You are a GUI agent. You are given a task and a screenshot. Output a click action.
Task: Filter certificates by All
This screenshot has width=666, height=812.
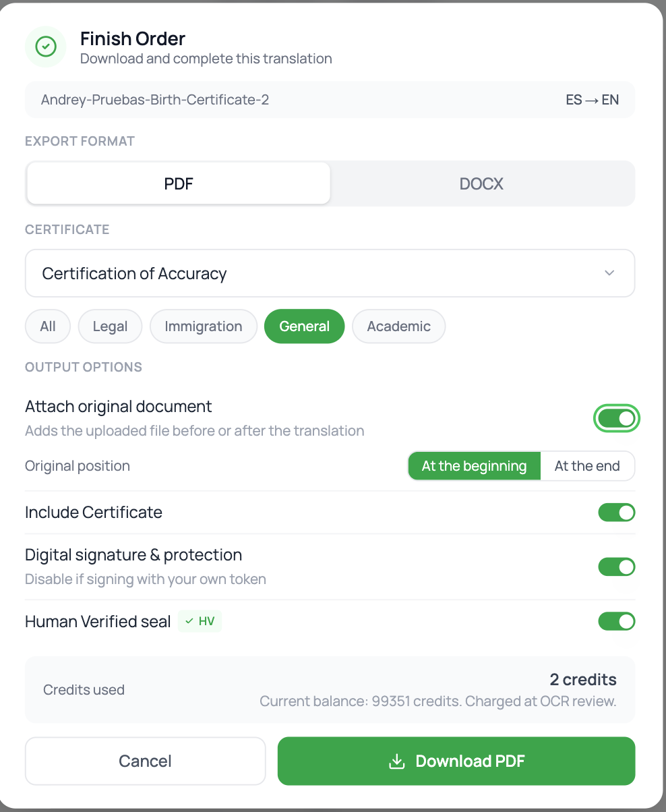click(48, 326)
